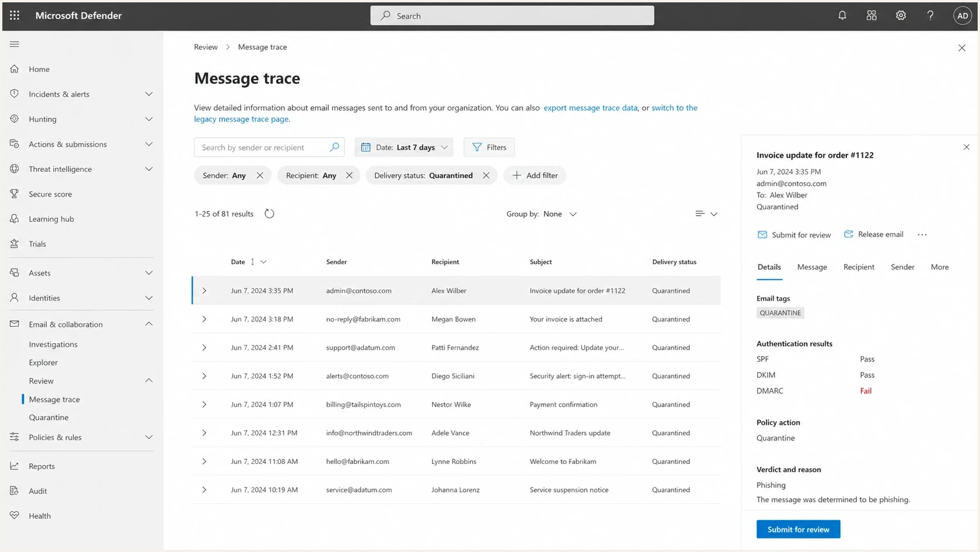The height and width of the screenshot is (552, 980).
Task: Expand Identities menu
Action: tap(149, 298)
